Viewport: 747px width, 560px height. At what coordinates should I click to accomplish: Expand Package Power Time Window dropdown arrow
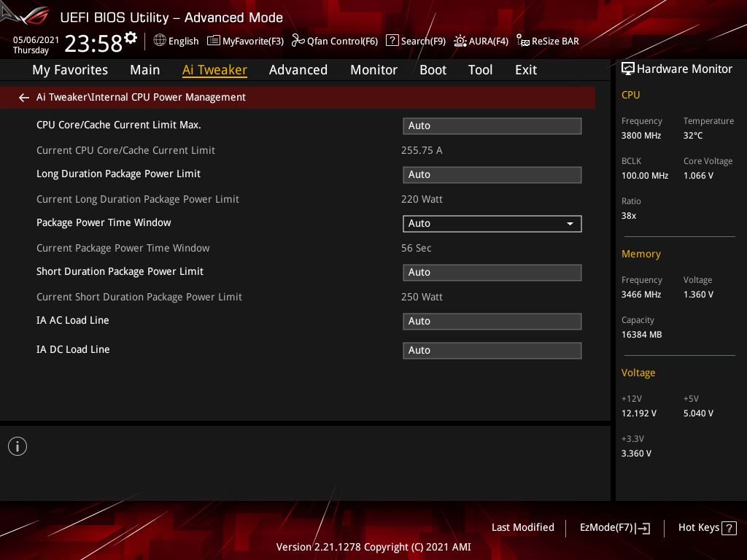tap(570, 224)
